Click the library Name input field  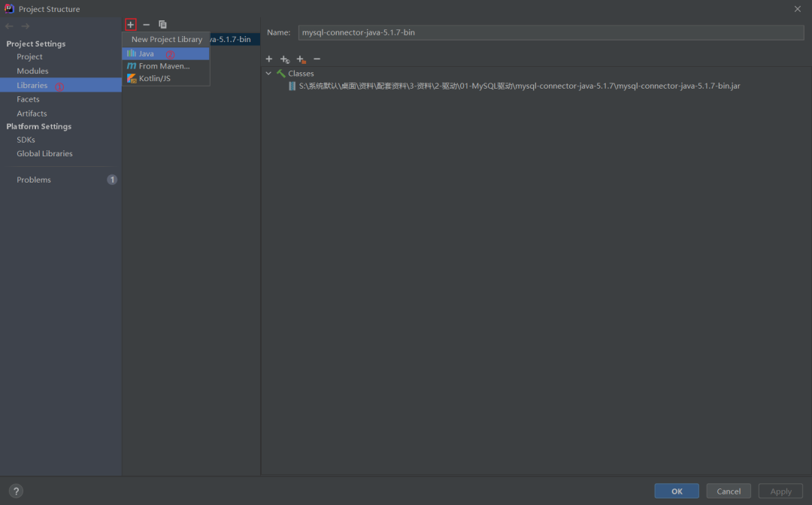tap(551, 32)
